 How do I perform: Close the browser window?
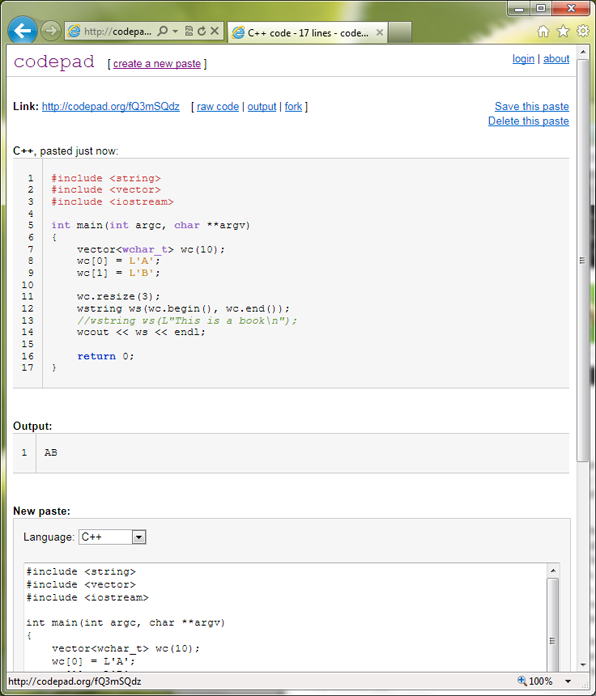(x=571, y=8)
